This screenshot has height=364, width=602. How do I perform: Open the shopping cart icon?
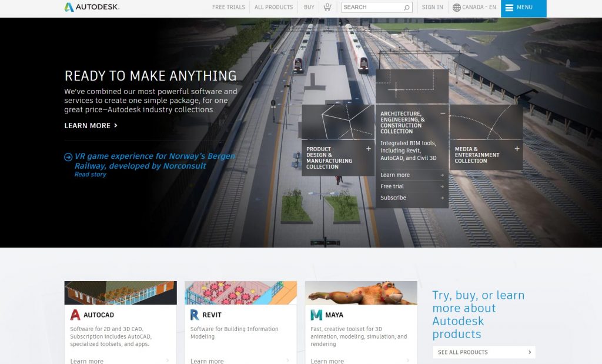(x=327, y=7)
